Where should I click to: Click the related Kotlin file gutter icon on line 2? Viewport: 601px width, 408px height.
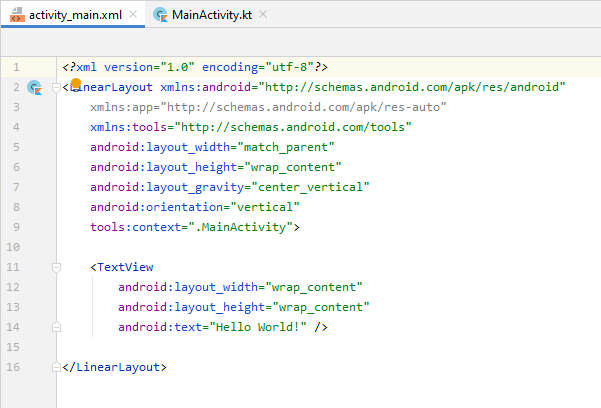(x=34, y=87)
